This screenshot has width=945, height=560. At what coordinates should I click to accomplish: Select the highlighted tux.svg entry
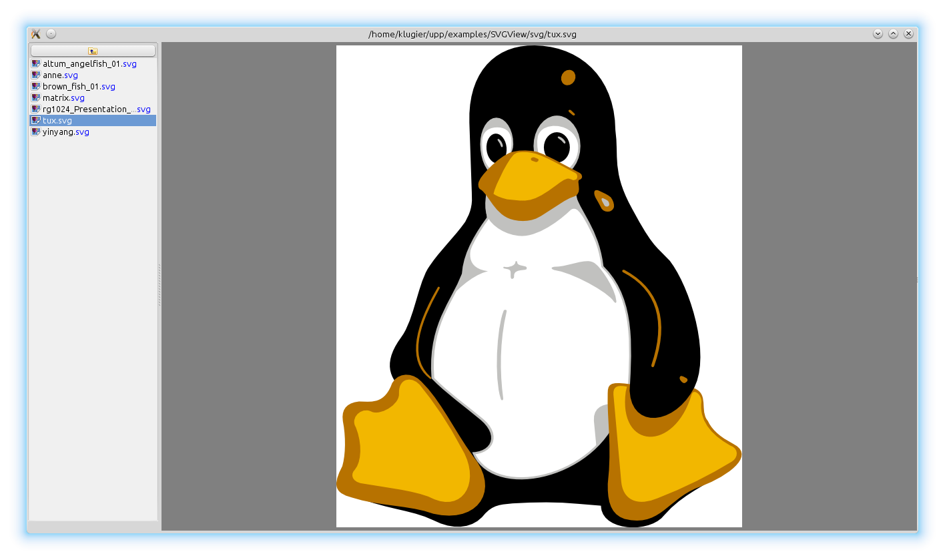(x=57, y=121)
